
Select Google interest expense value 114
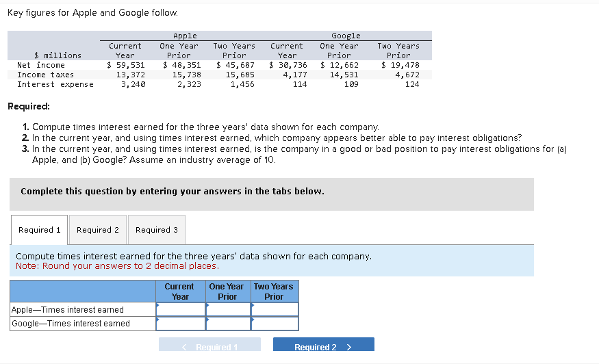300,84
